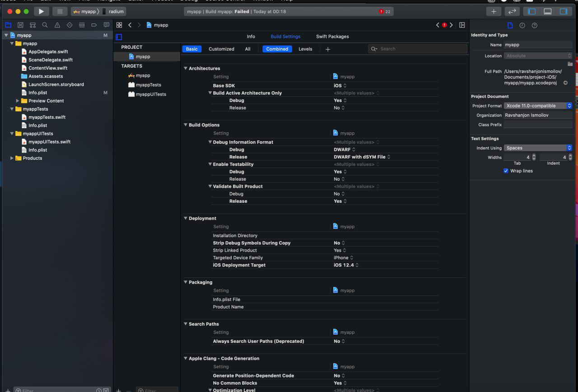
Task: Click the build settings Search field
Action: 418,49
